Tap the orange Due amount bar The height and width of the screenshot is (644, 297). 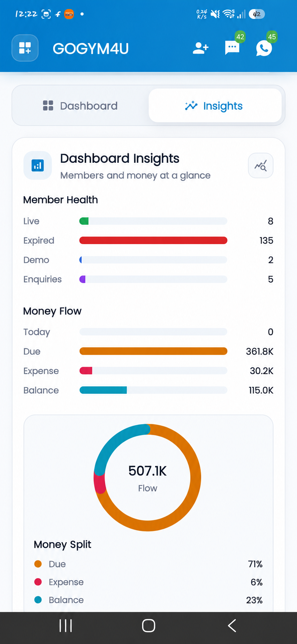coord(153,351)
